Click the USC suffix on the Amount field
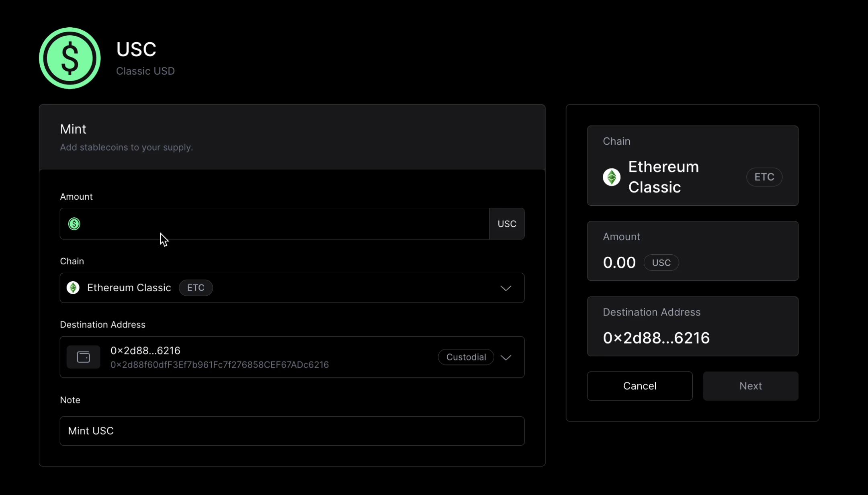The width and height of the screenshot is (868, 495). (x=507, y=224)
